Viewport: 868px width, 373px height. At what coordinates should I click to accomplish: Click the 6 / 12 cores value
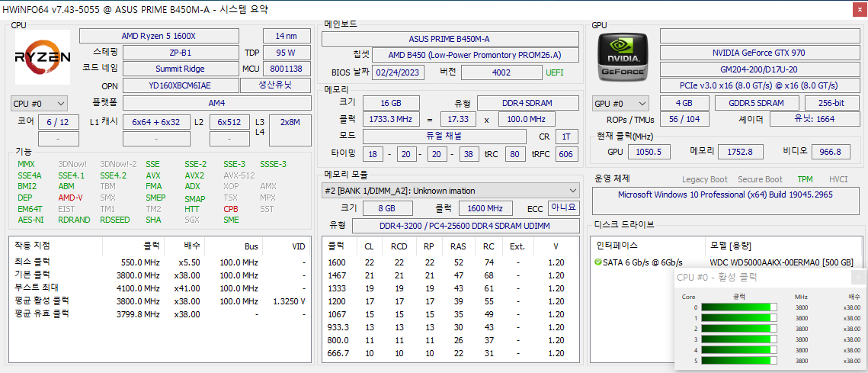58,122
